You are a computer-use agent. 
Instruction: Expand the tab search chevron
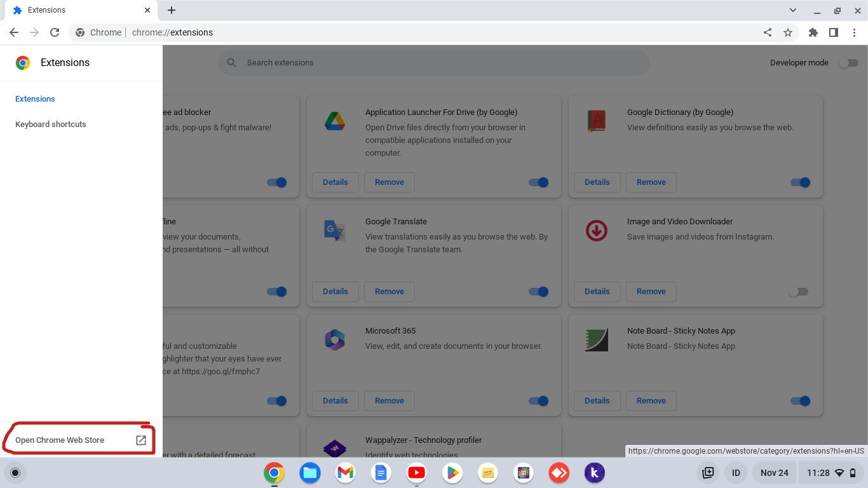pos(793,10)
